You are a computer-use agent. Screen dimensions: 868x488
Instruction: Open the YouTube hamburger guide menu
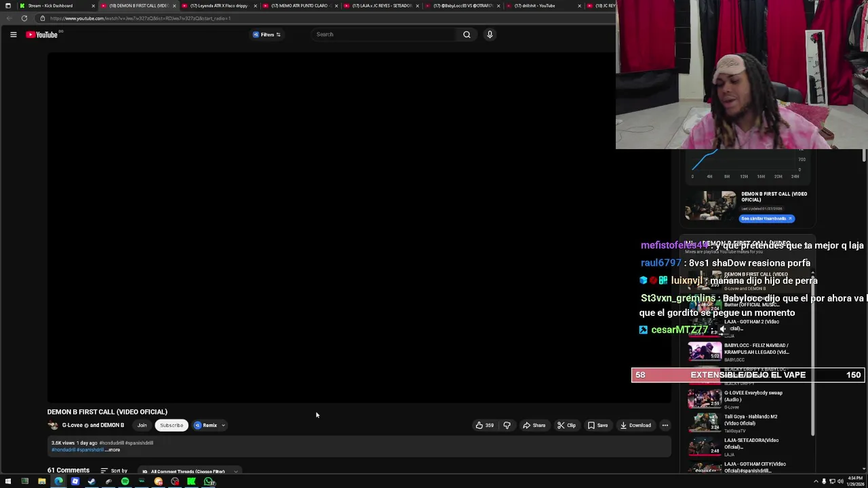click(x=13, y=35)
